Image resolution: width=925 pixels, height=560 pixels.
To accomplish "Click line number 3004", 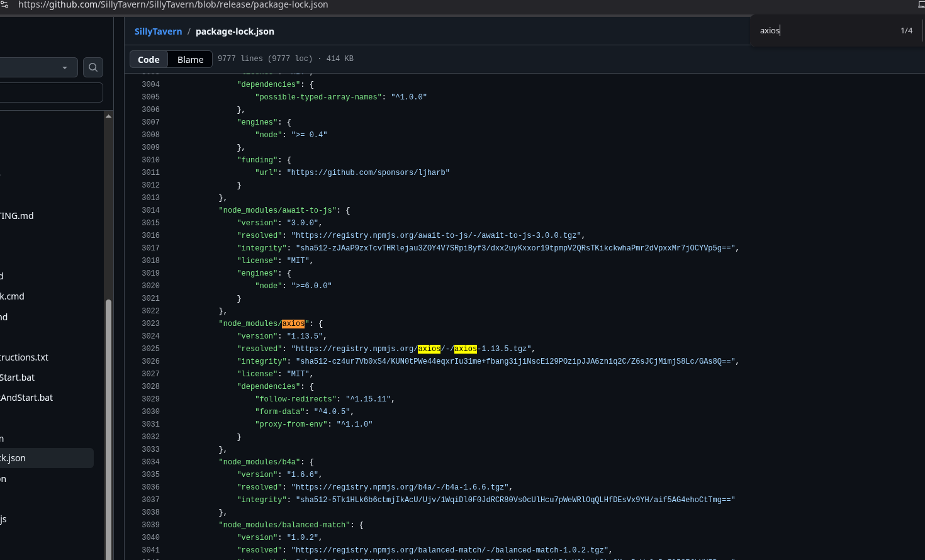I will [x=151, y=84].
